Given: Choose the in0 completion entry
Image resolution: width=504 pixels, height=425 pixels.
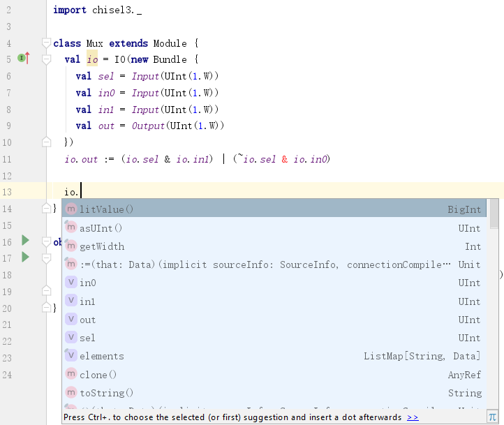Looking at the screenshot, I should tap(274, 283).
